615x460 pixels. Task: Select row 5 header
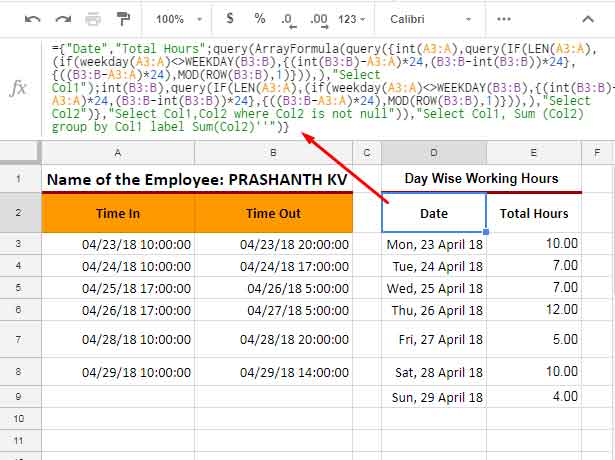19,288
